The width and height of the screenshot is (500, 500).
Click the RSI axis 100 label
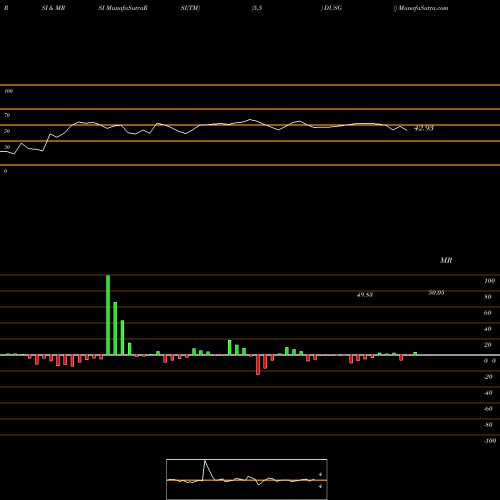click(x=8, y=91)
